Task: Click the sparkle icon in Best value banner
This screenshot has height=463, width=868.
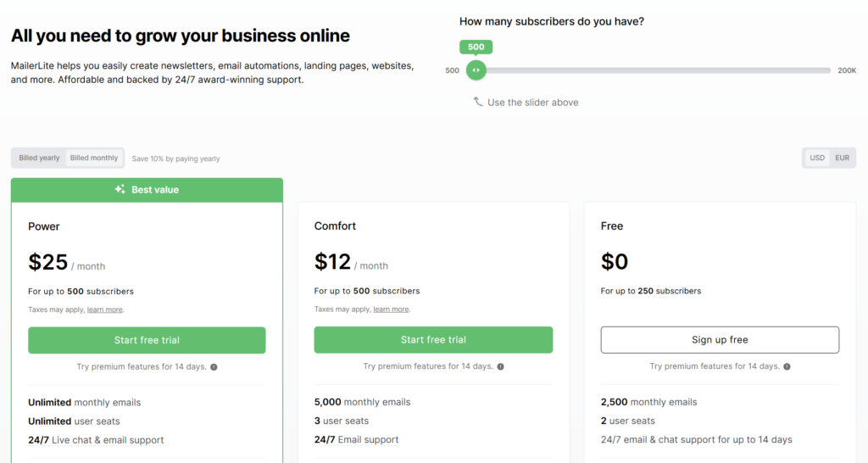Action: pyautogui.click(x=120, y=189)
